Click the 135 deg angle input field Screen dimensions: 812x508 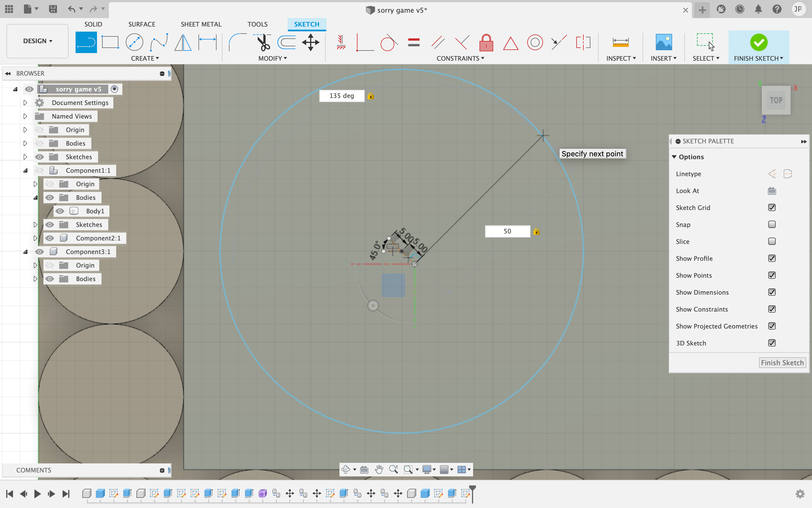coord(342,96)
